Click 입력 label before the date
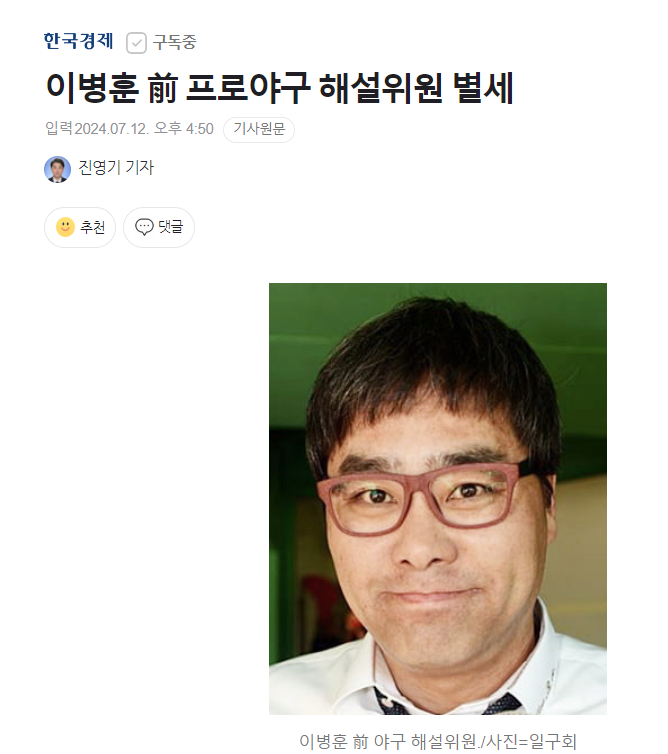 tap(59, 128)
